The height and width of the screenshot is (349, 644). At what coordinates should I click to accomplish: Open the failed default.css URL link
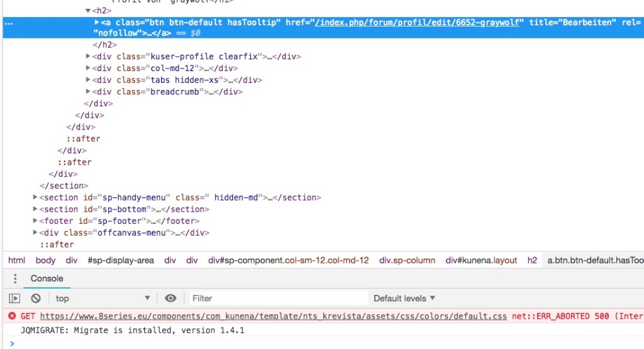pyautogui.click(x=273, y=316)
